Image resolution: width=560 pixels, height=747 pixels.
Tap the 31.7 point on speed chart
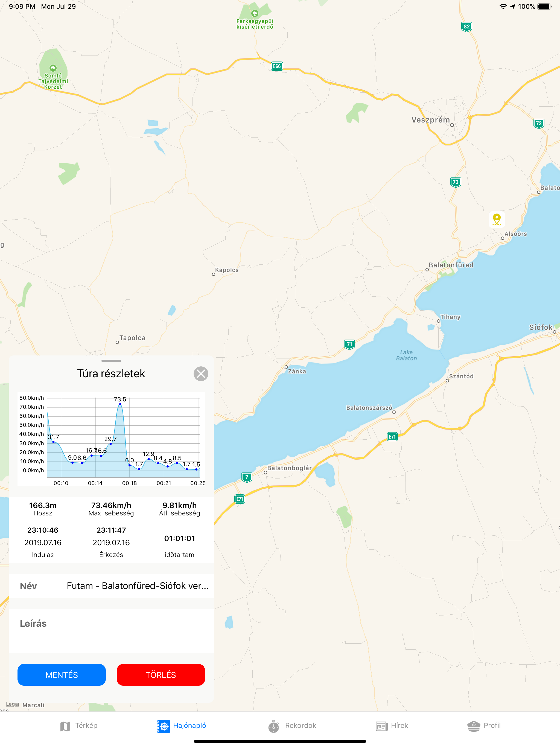click(53, 442)
